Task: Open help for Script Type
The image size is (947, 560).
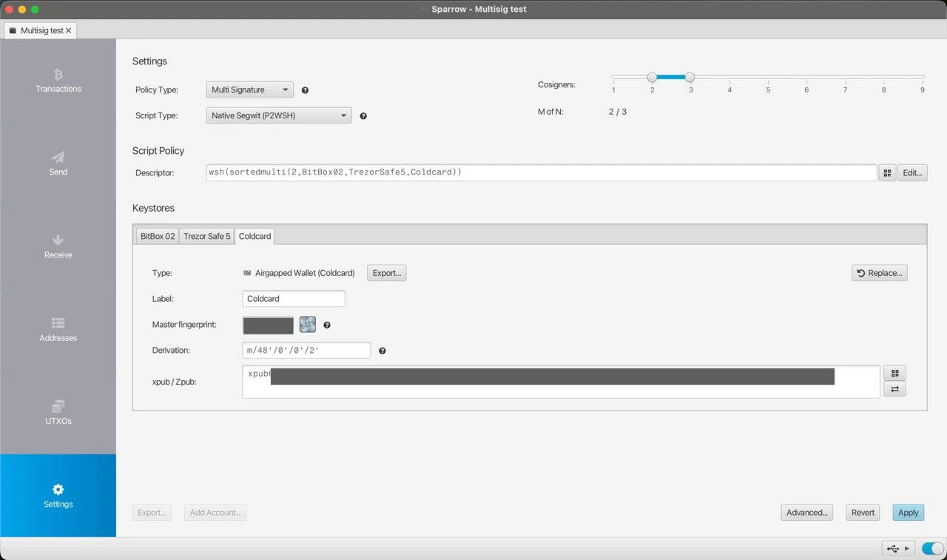Action: [x=363, y=115]
